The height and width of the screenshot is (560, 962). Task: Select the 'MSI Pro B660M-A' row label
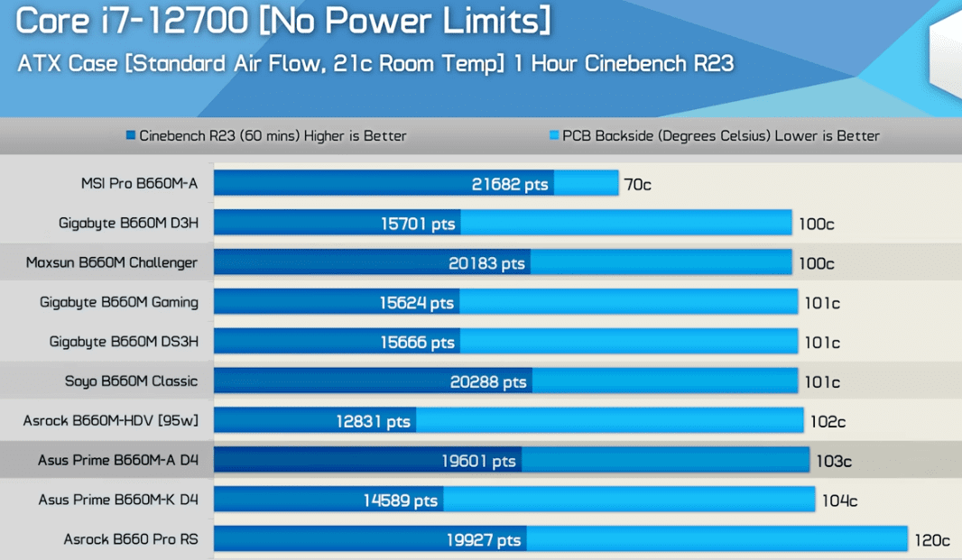139,183
